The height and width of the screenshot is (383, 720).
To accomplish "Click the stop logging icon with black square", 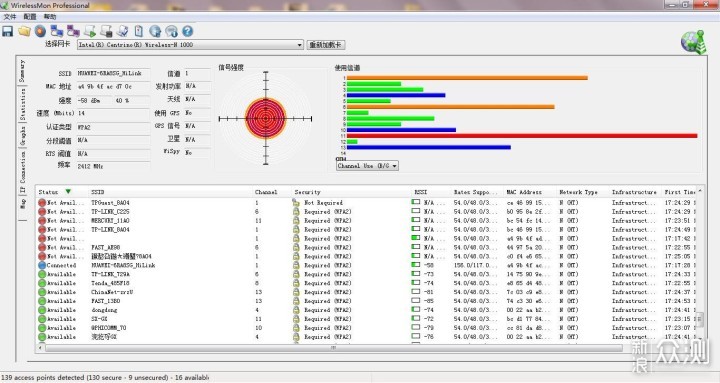I will [x=107, y=31].
